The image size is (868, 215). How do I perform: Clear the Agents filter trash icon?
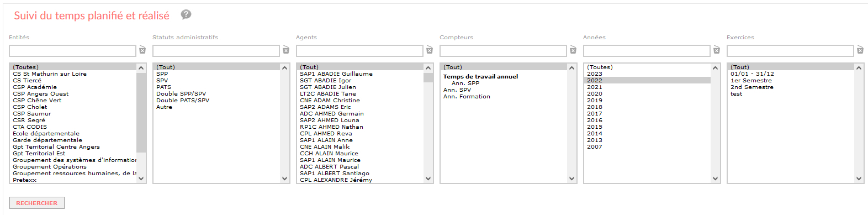click(429, 50)
